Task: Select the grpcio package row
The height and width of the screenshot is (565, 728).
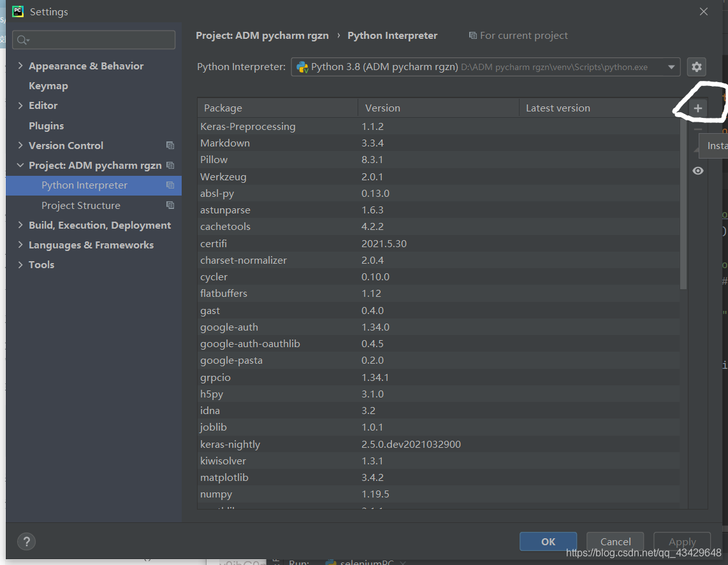Action: tap(439, 377)
